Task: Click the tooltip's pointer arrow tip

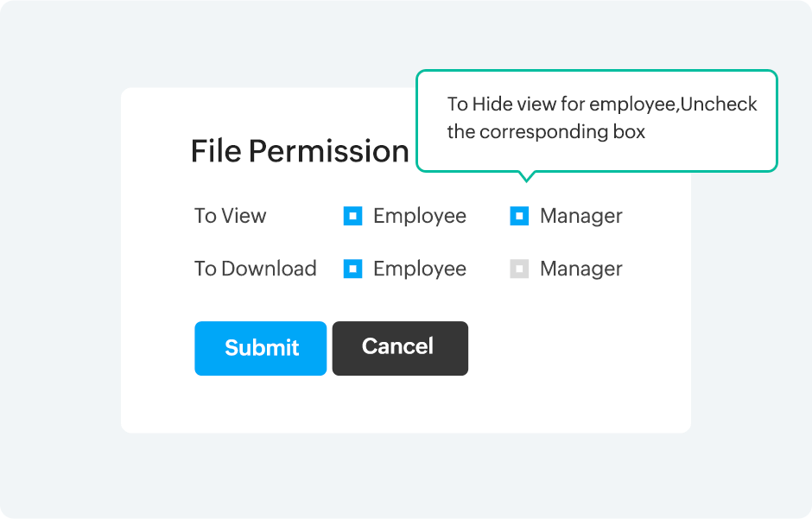Action: click(525, 180)
